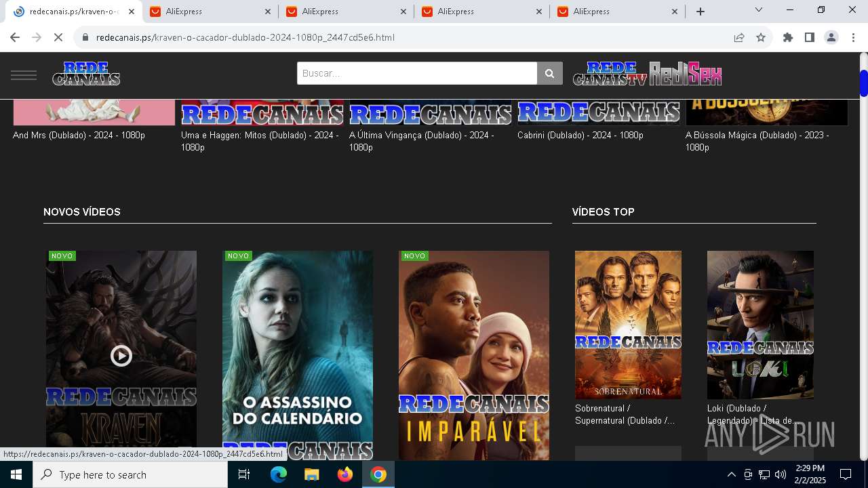Switch to the redecanais.ps tab
This screenshot has height=488, width=868.
click(x=74, y=12)
